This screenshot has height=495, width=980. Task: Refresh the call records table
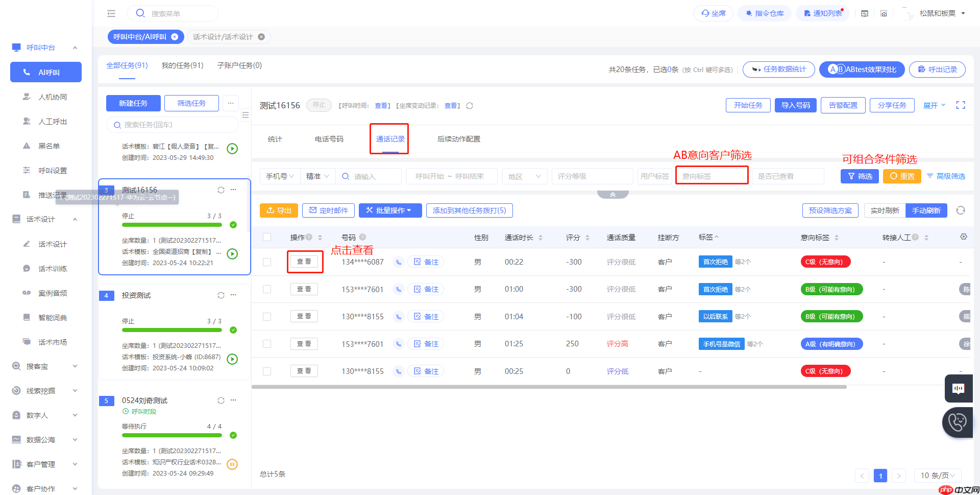(961, 210)
